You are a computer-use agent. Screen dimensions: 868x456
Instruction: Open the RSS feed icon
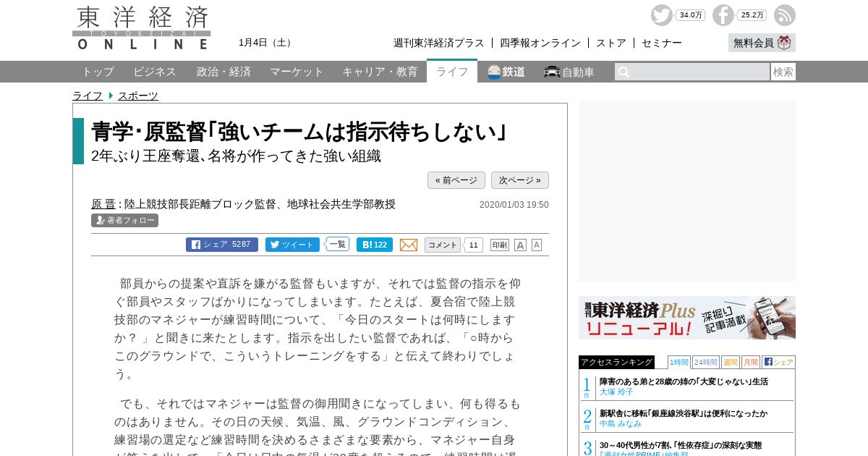(785, 15)
